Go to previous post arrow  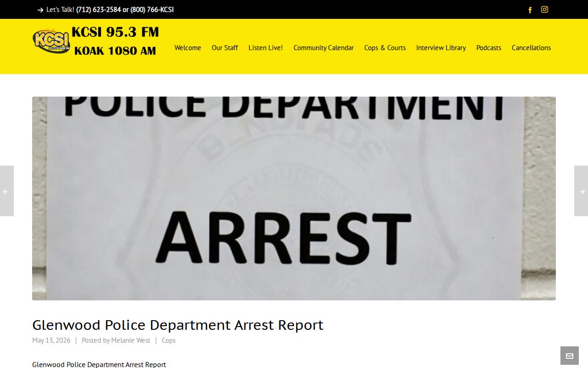coord(6,191)
